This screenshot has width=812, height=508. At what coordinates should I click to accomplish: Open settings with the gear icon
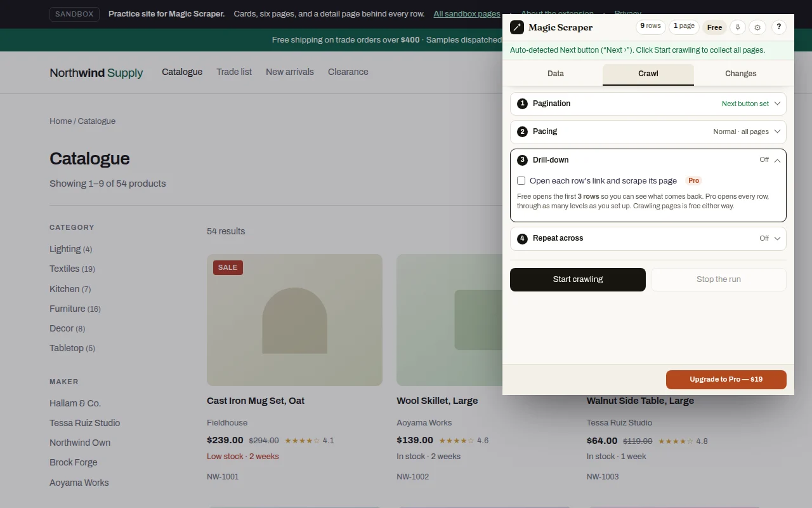[x=757, y=27]
